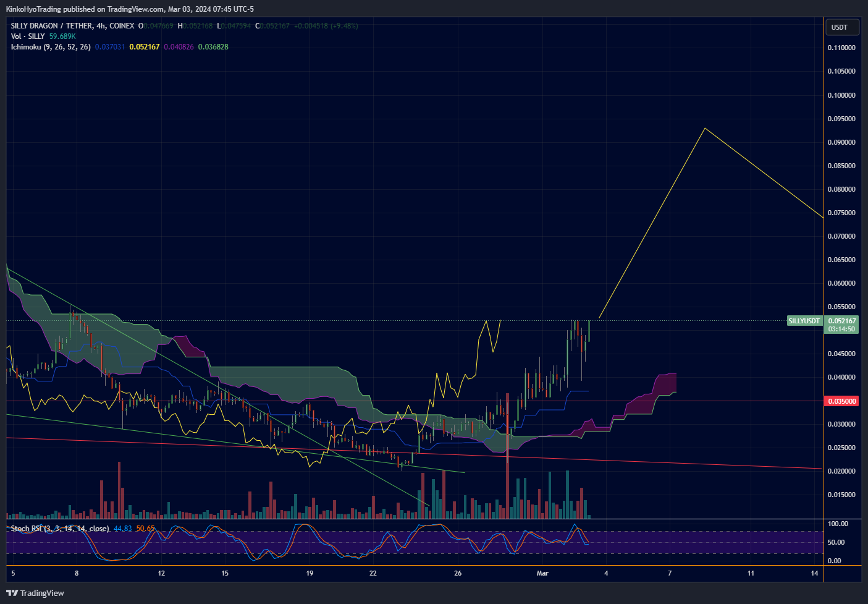Click the 26 date label on the time axis

tap(458, 573)
